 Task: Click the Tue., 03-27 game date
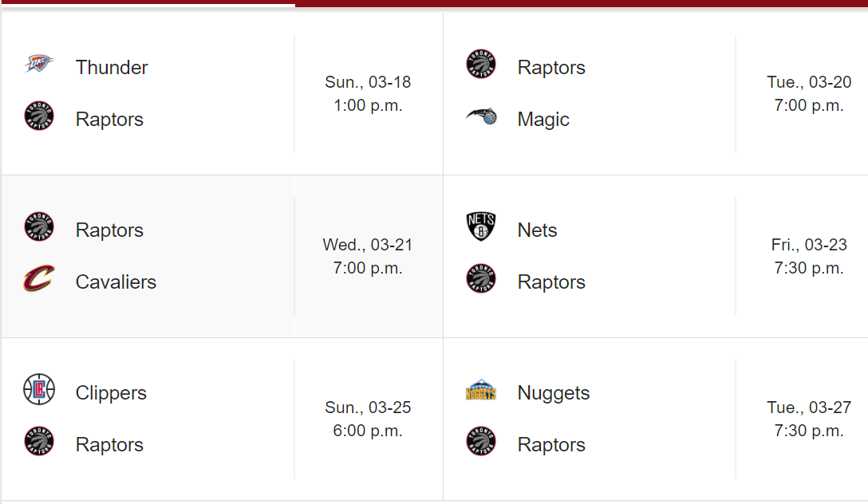click(x=809, y=408)
